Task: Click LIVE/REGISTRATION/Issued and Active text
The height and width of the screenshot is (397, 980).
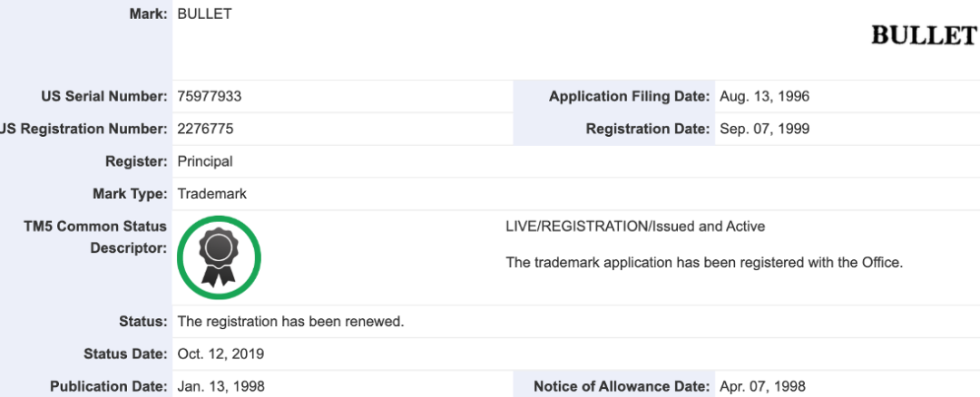Action: [635, 227]
